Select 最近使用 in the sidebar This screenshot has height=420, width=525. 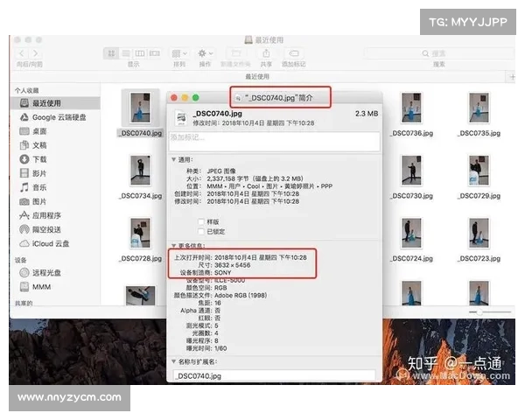(x=45, y=103)
